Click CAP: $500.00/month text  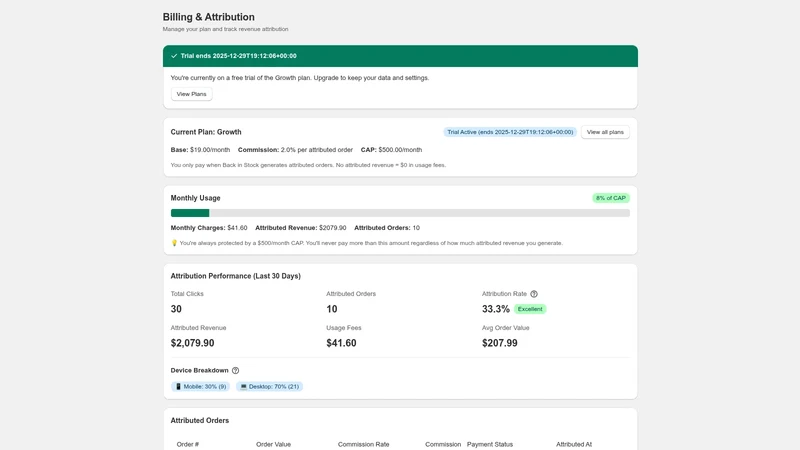click(391, 150)
